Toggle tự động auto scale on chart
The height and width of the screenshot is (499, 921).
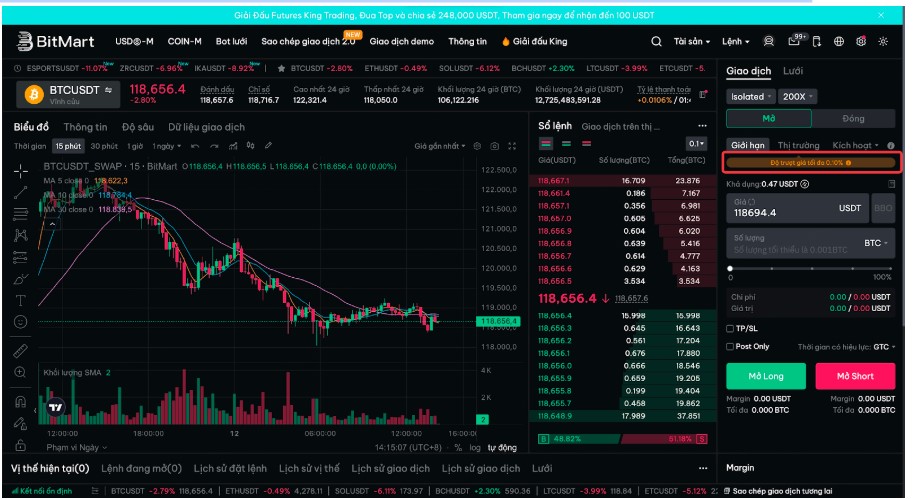[502, 447]
